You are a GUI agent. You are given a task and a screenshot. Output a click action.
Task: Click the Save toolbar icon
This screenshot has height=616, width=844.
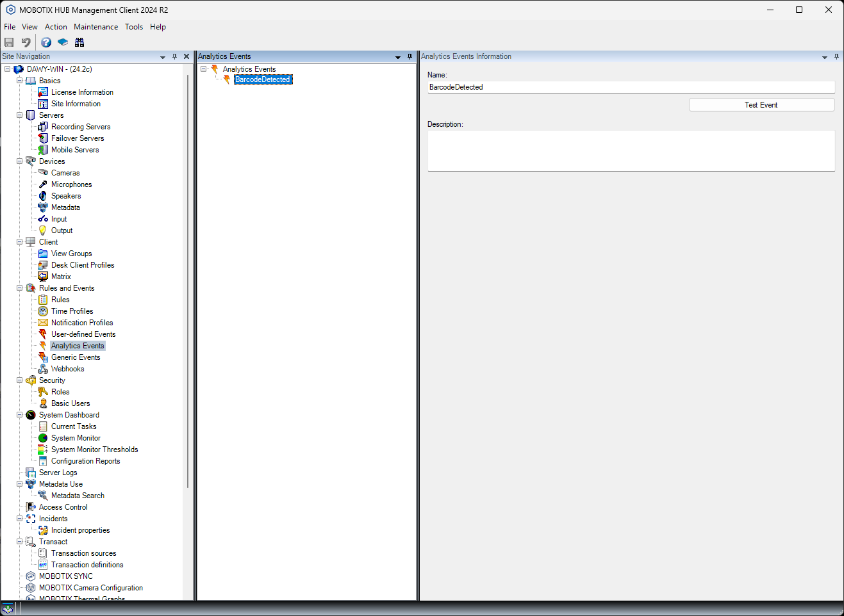coord(9,42)
